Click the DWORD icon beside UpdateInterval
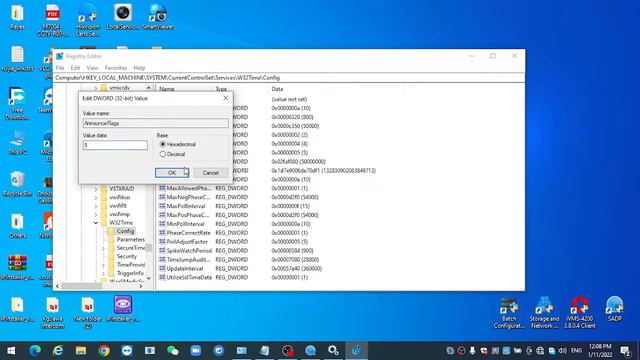 (x=162, y=269)
